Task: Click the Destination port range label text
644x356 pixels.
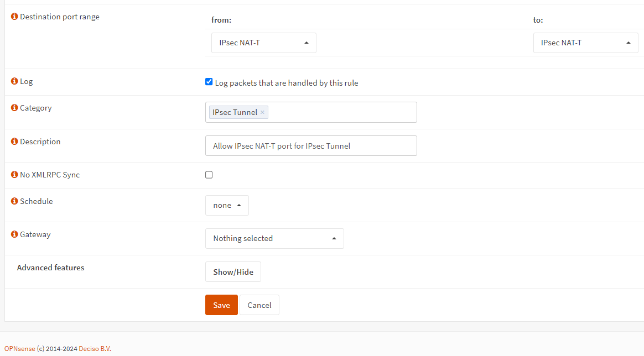Action: pyautogui.click(x=60, y=17)
